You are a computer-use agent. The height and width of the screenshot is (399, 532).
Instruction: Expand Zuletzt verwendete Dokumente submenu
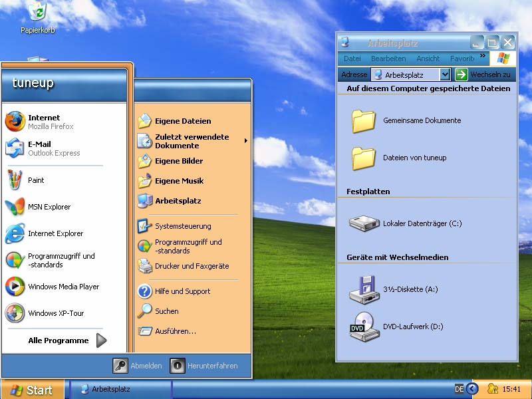[192, 141]
